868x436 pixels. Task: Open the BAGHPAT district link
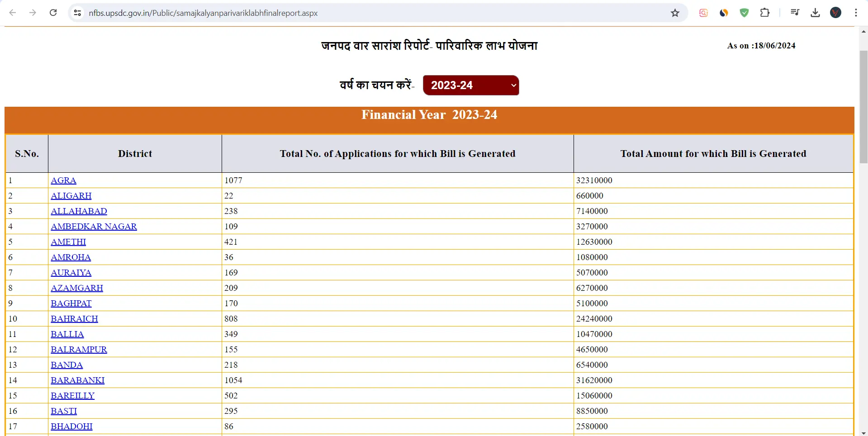(71, 303)
